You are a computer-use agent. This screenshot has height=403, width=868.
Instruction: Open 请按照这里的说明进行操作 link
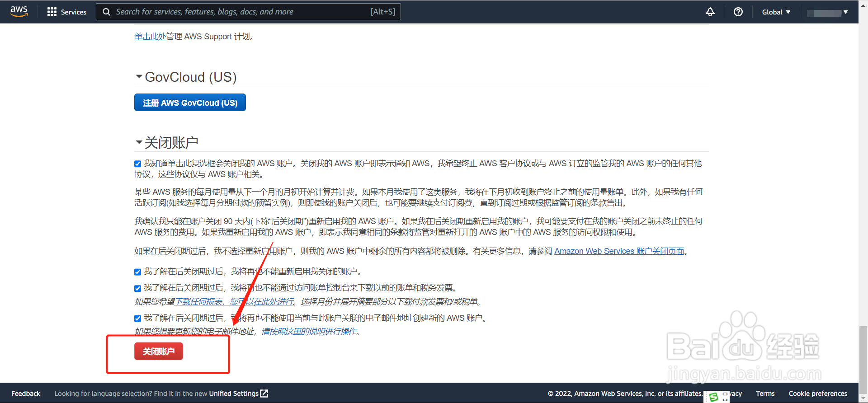tap(309, 331)
